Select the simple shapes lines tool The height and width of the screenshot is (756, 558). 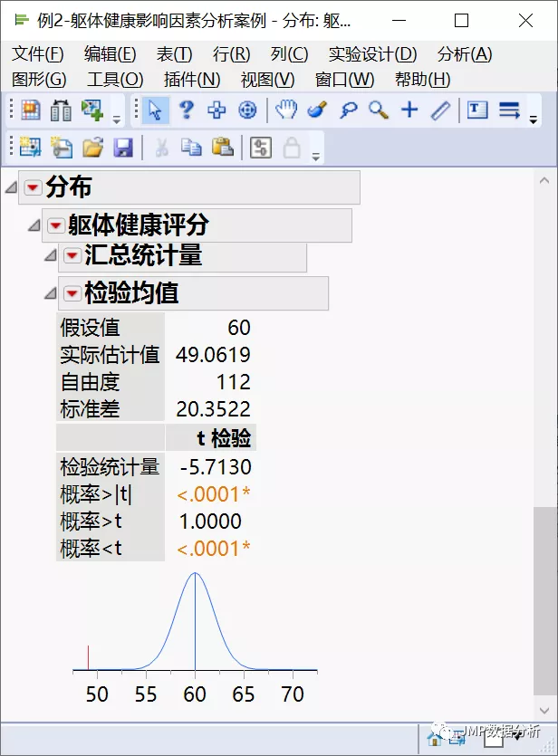tap(509, 110)
